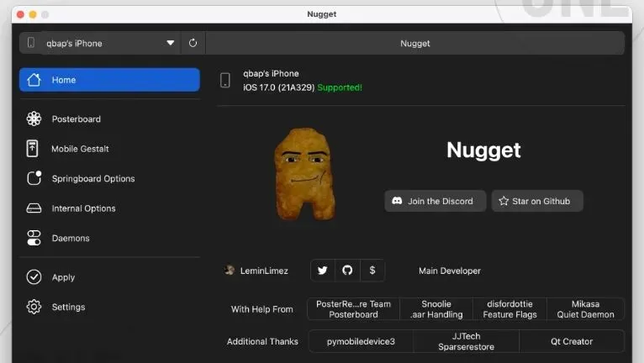Open the qbap's iPhone device dropdown
644x363 pixels.
click(110, 43)
